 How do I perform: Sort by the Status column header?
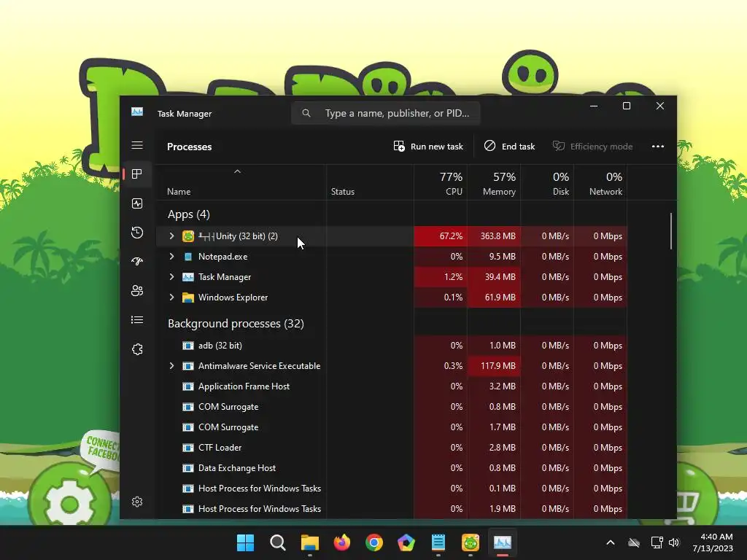pyautogui.click(x=343, y=192)
